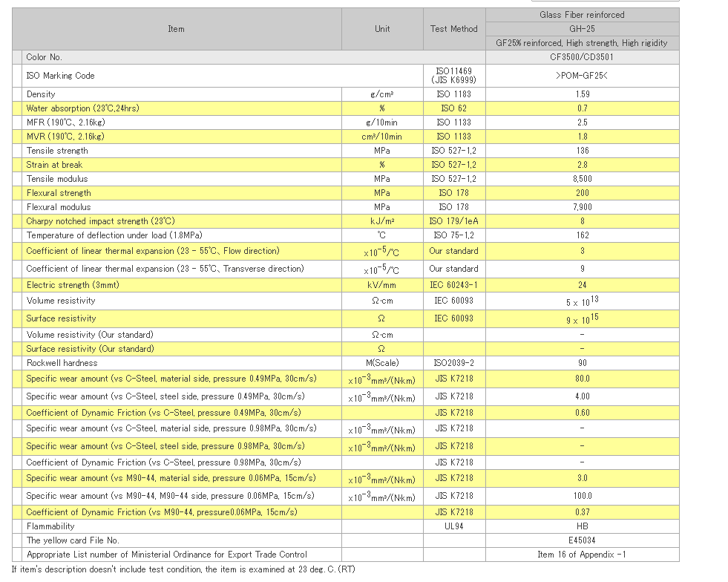Click the tensile modulus value 8,500
Screen dimensions: 728x582
coord(582,179)
